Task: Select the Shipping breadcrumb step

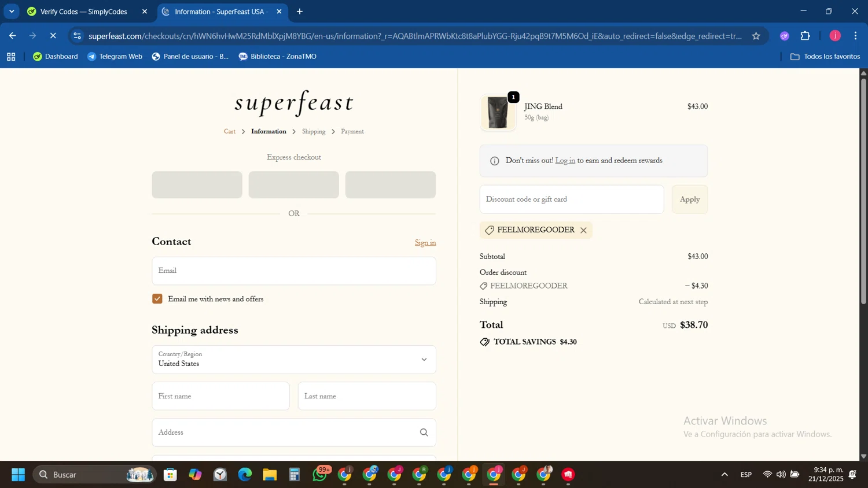Action: point(314,131)
